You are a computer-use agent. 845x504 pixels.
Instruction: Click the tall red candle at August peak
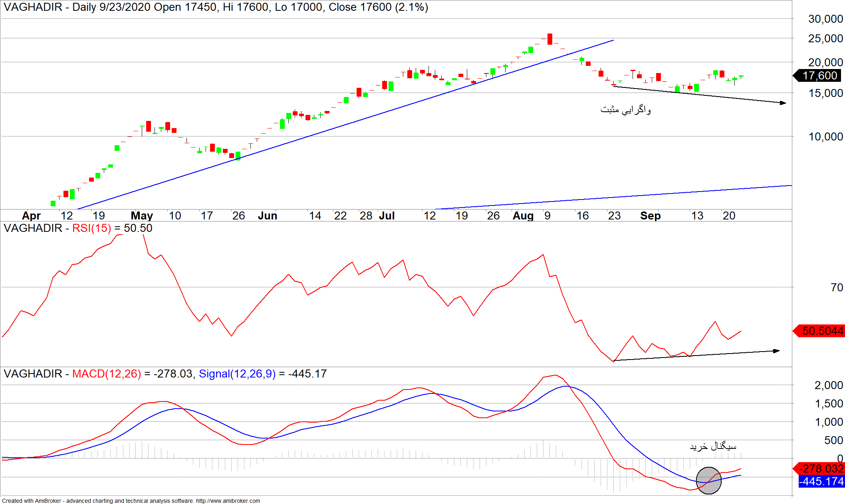(x=550, y=39)
